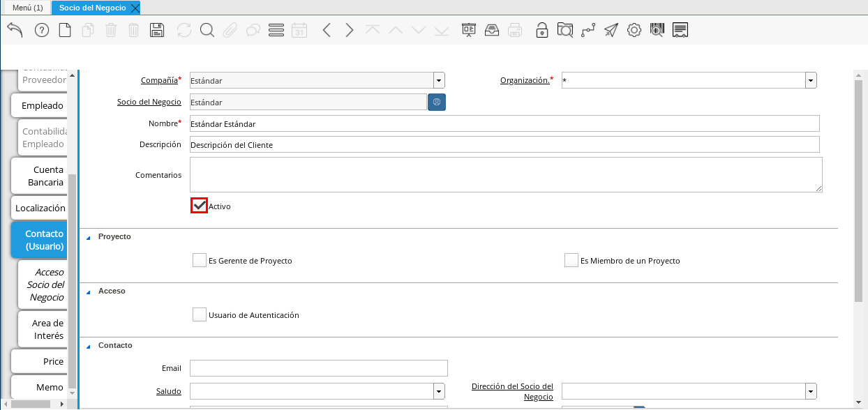Click the Archive drawer icon
The image size is (868, 410).
[x=492, y=30]
